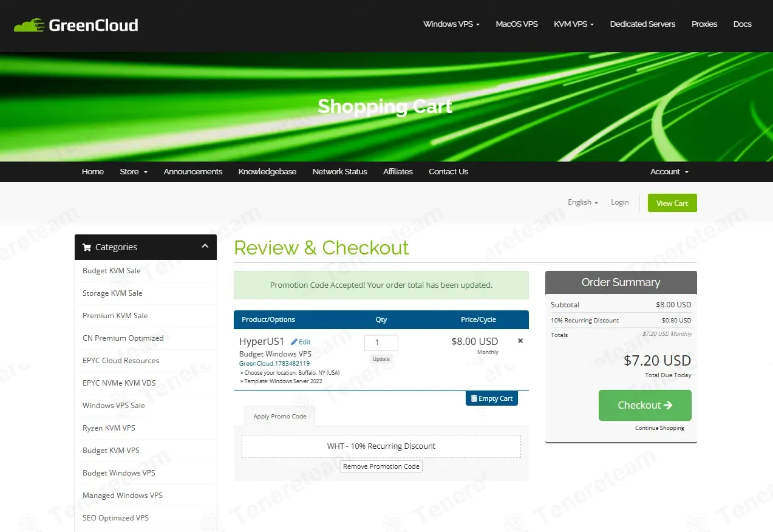
Task: Click the $0.80 USD discount value
Action: click(676, 320)
